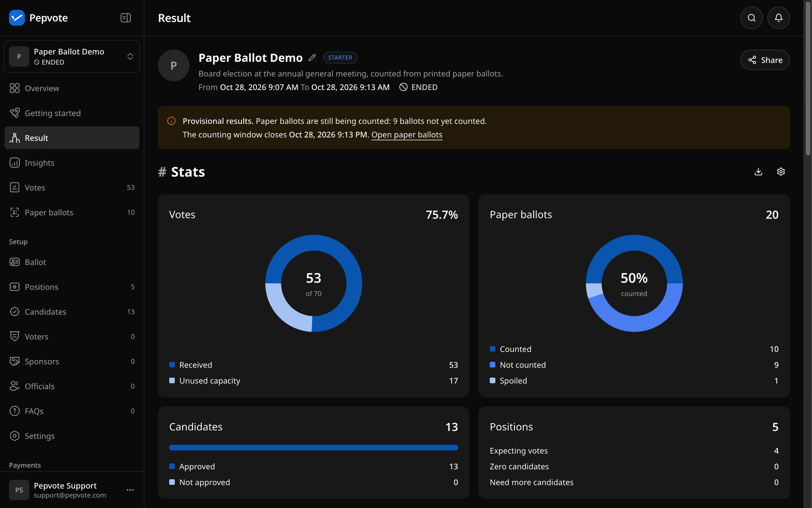Open the search icon button
This screenshot has height=508, width=812.
point(751,18)
